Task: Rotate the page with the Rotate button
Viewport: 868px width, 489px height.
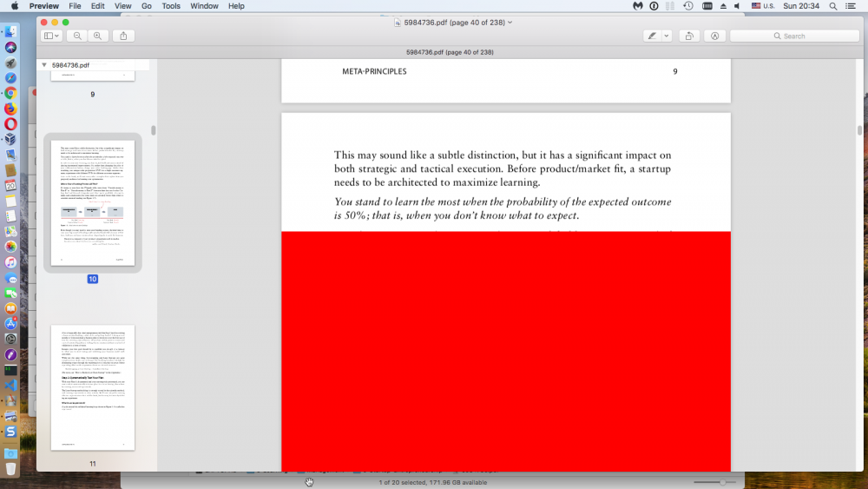Action: coord(689,36)
